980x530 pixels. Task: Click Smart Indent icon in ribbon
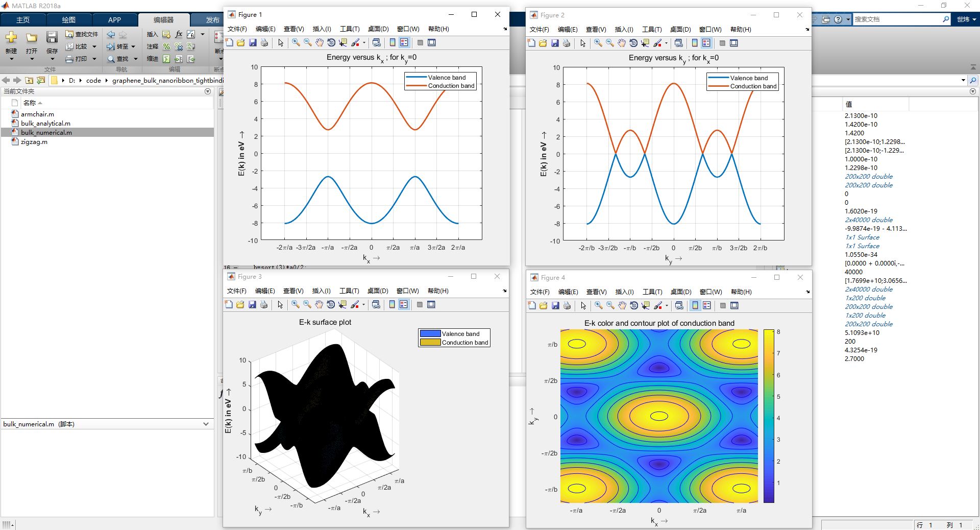click(x=166, y=59)
